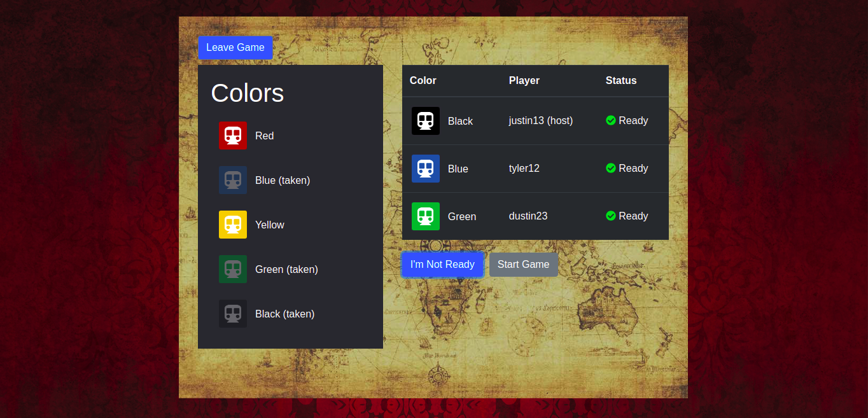This screenshot has width=868, height=418.
Task: Click the dimmed blue train icon
Action: [x=232, y=180]
